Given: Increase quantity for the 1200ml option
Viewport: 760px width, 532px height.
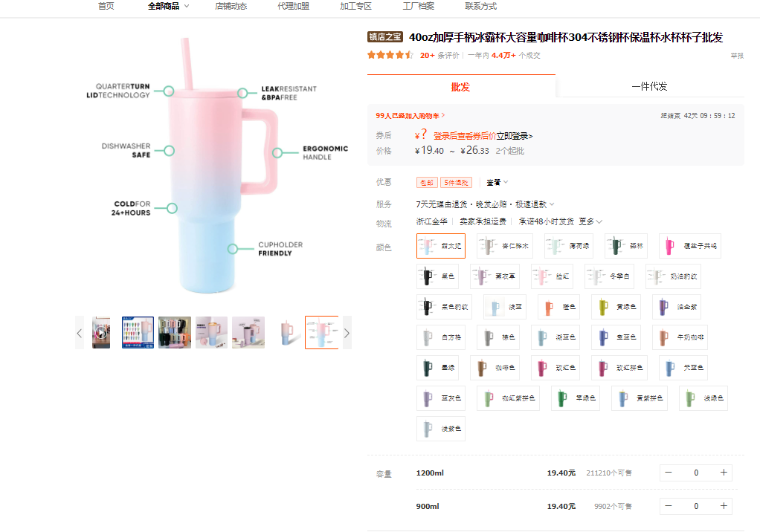Looking at the screenshot, I should (723, 473).
